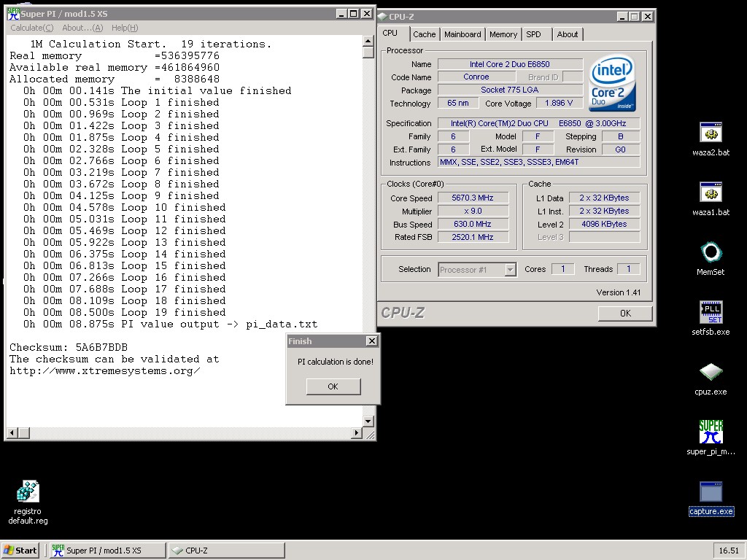
Task: Click the Loop 1 finished line
Action: (121, 102)
